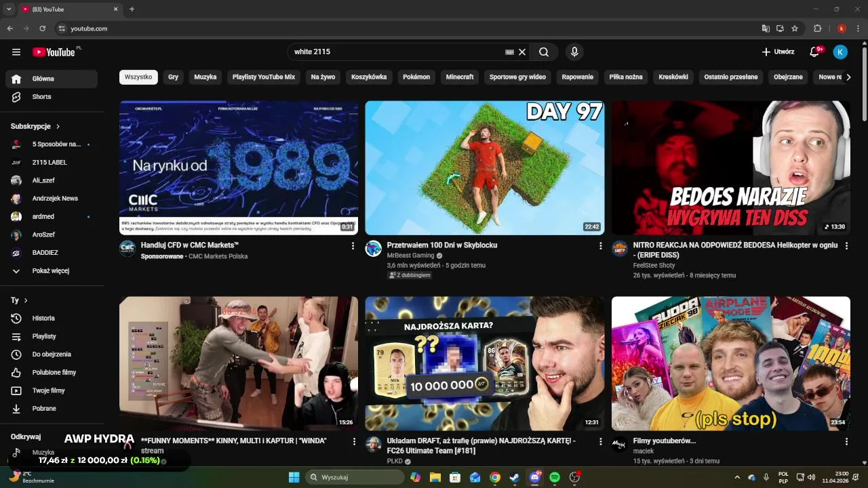This screenshot has width=868, height=488.
Task: Click the taskbar Wyszukaj search box
Action: point(355,477)
